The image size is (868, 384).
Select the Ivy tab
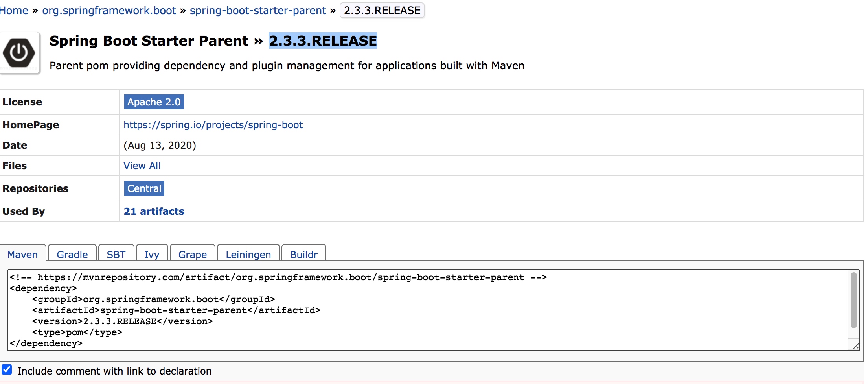[152, 255]
